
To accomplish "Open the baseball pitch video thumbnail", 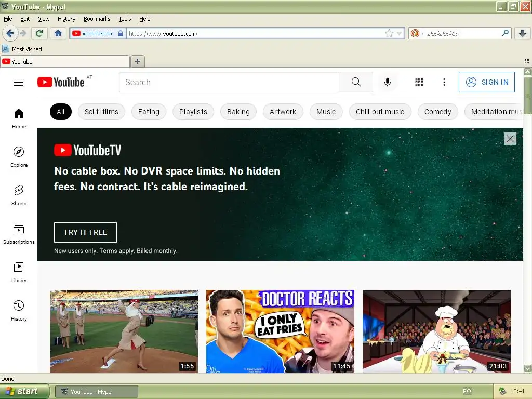I will click(x=124, y=331).
